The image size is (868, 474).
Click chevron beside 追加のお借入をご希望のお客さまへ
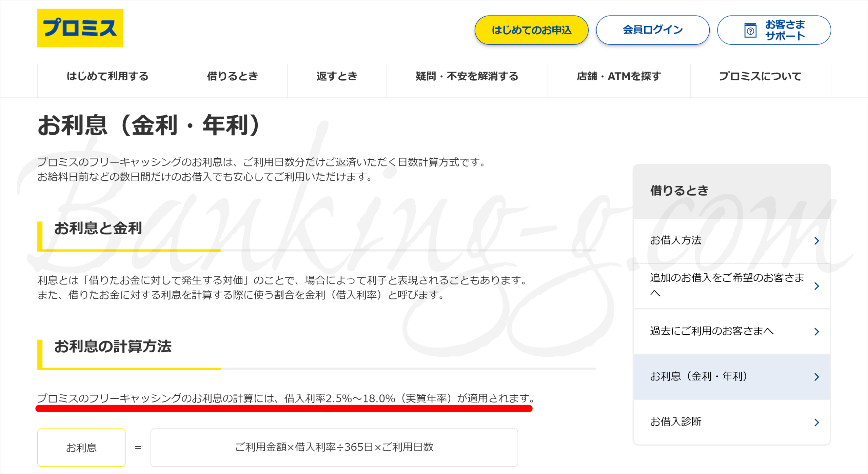click(816, 286)
